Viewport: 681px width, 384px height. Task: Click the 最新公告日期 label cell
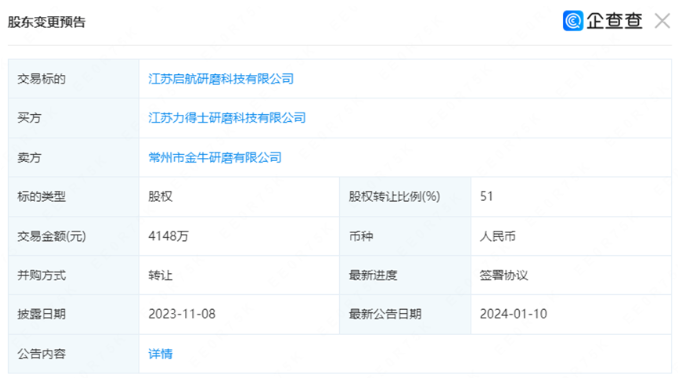[405, 314]
